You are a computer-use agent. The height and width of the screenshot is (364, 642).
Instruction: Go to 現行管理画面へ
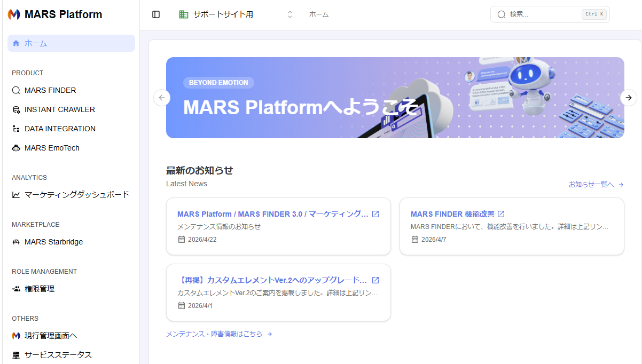[x=71, y=336]
